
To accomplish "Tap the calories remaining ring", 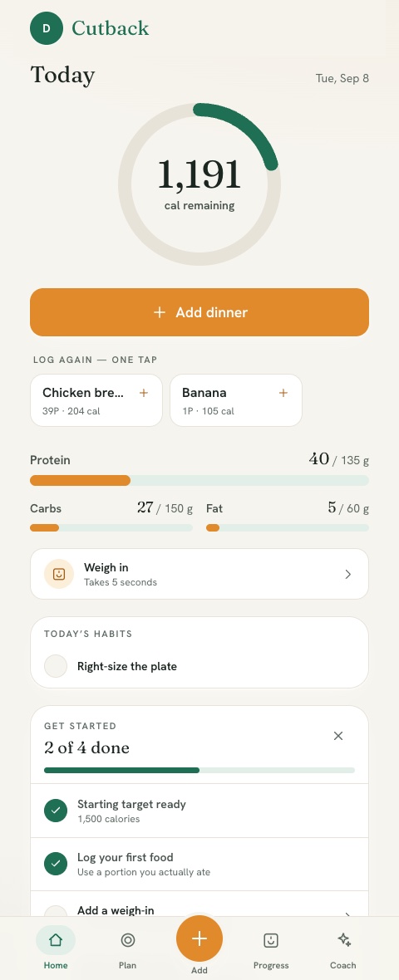I will click(199, 184).
